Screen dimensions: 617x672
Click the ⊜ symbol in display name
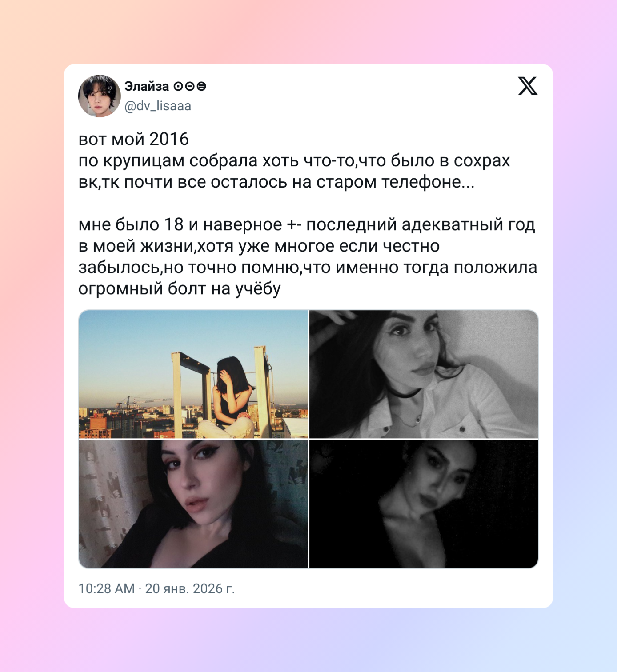click(201, 86)
